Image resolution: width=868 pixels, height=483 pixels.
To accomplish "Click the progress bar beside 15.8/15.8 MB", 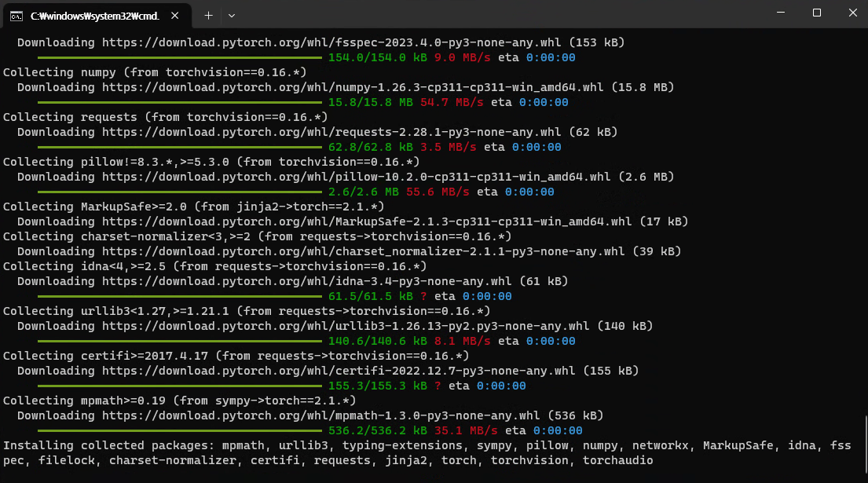I will [180, 102].
